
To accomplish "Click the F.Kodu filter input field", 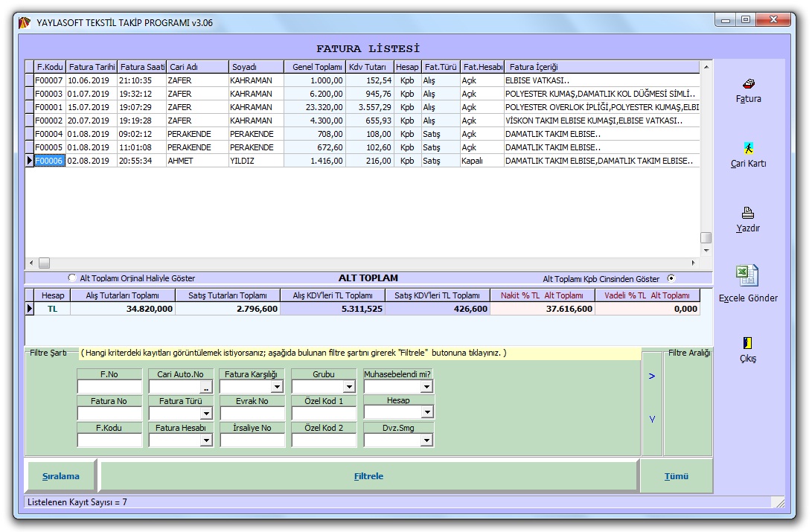I will (x=109, y=440).
